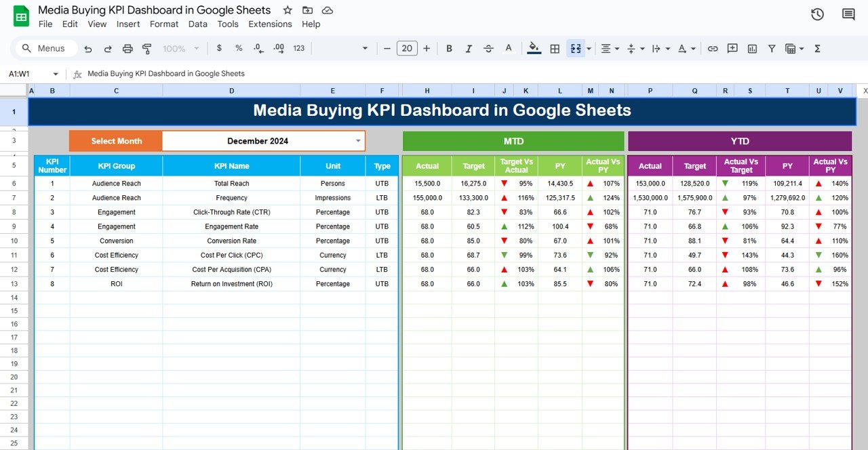Open horizontal align dropdown
Viewport: 868px width, 450px height.
tap(610, 48)
